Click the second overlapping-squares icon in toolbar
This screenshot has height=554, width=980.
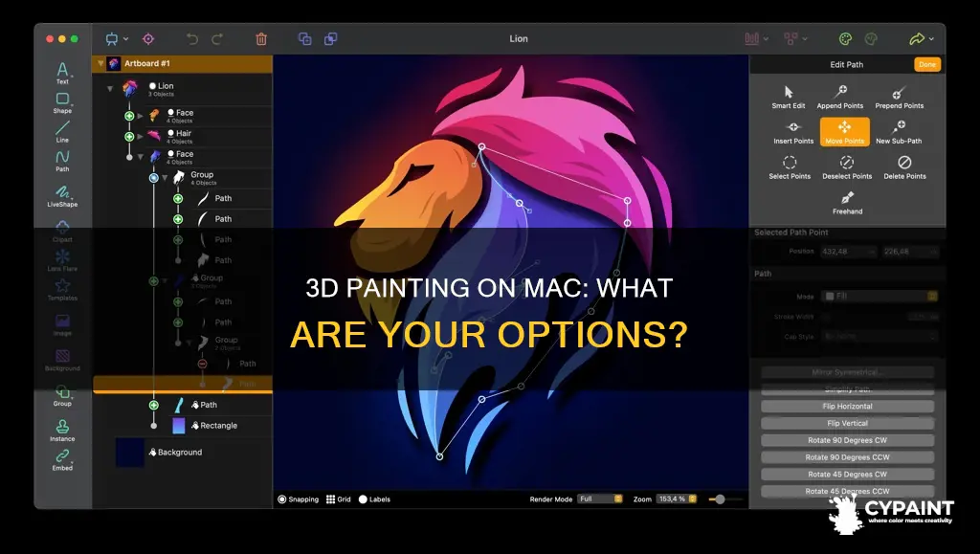[x=330, y=38]
